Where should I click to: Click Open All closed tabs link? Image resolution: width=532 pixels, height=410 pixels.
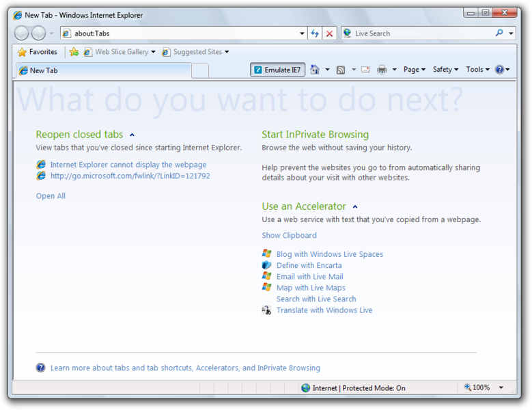(51, 196)
